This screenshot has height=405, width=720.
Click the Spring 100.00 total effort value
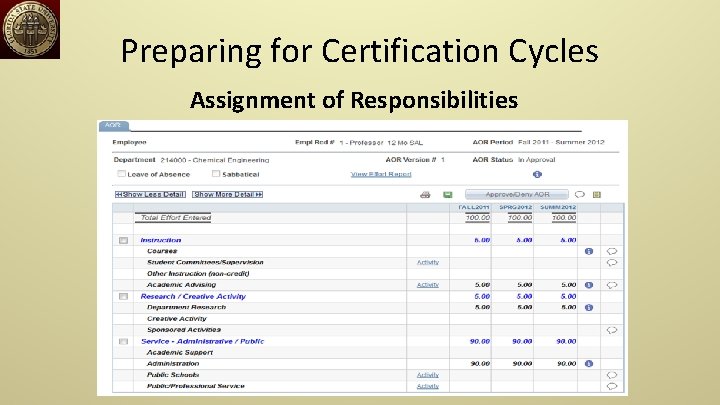coord(520,218)
